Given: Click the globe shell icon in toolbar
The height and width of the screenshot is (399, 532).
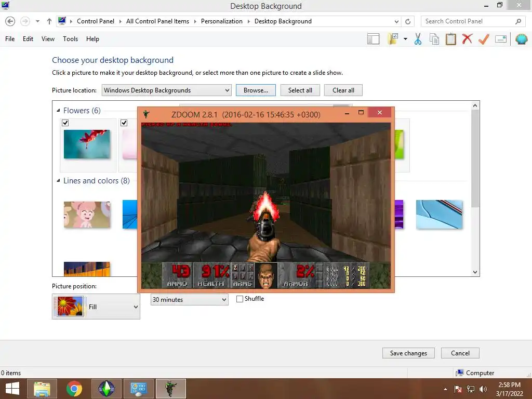Looking at the screenshot, I should [x=522, y=39].
